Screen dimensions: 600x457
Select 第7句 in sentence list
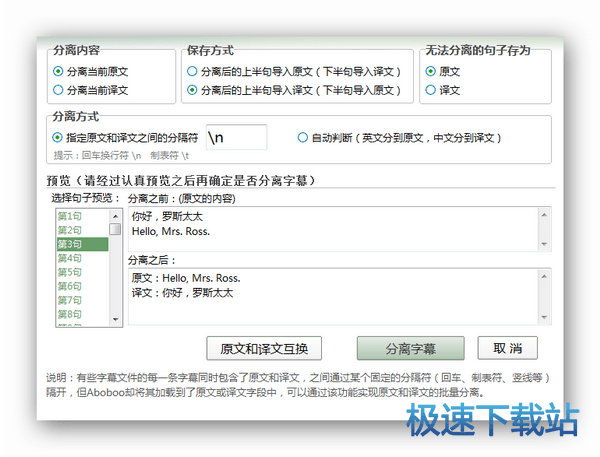click(82, 300)
